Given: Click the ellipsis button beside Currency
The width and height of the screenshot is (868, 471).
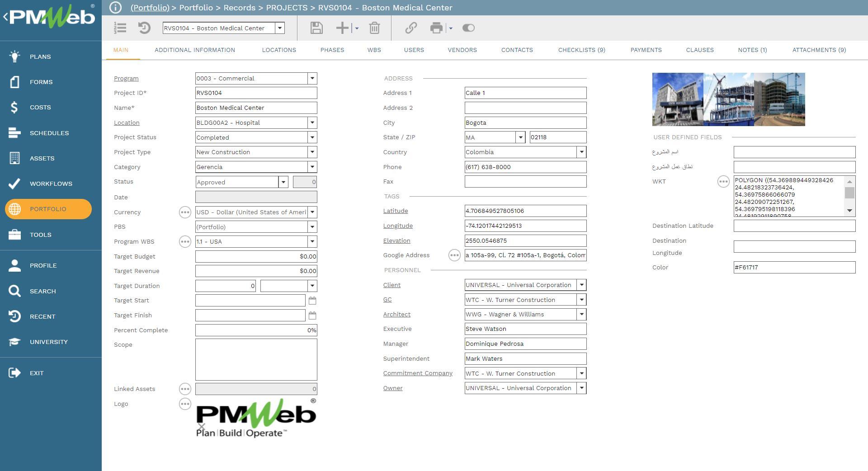Looking at the screenshot, I should [185, 212].
